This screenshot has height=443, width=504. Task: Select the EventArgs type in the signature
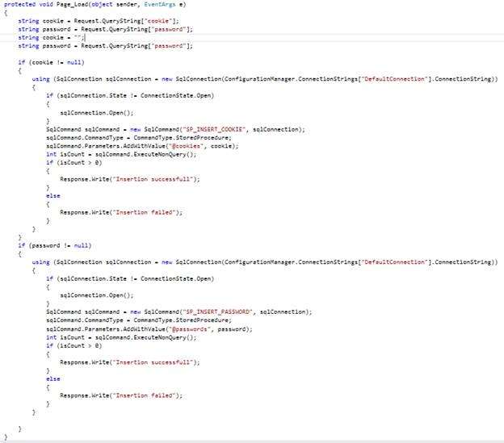pyautogui.click(x=160, y=5)
